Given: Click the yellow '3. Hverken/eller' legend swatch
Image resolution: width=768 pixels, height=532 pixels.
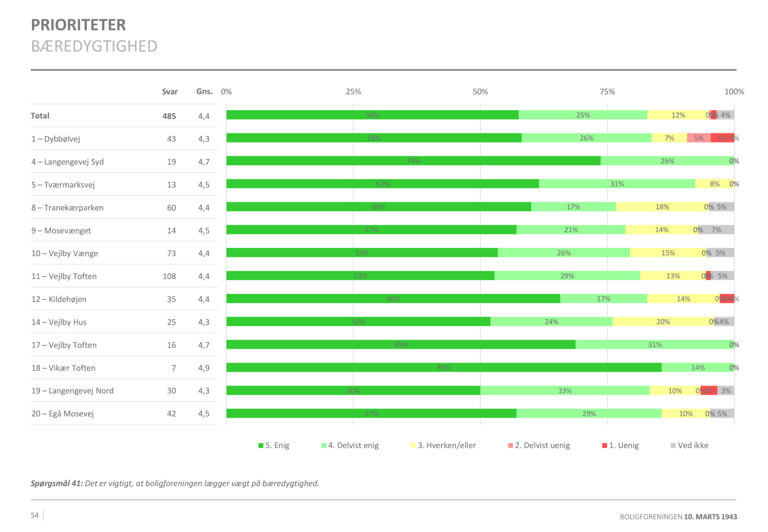Looking at the screenshot, I should click(x=413, y=446).
